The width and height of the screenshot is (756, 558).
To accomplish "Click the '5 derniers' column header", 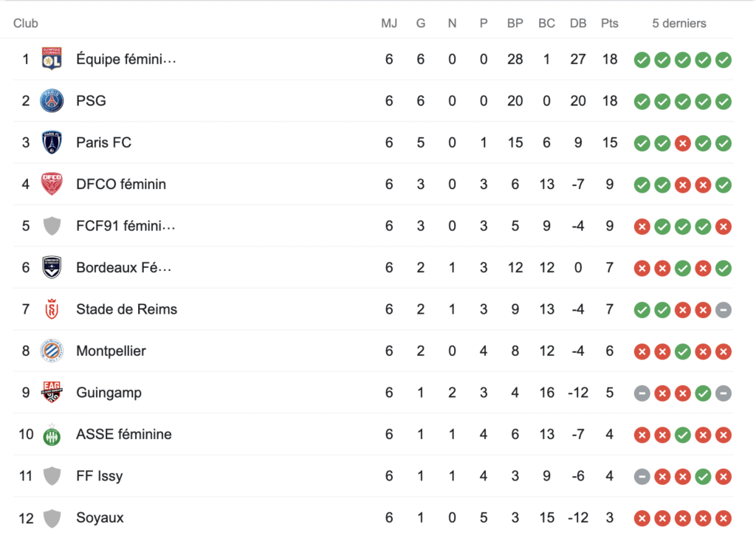I will tap(678, 23).
